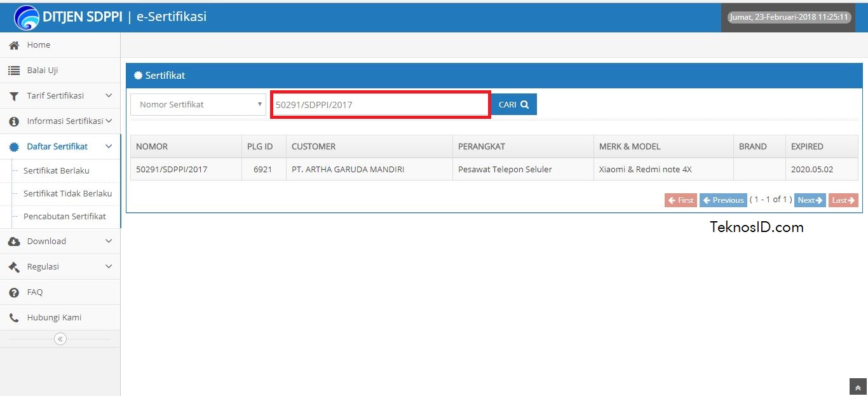This screenshot has width=868, height=396.
Task: Click the CARI search button
Action: tap(513, 104)
